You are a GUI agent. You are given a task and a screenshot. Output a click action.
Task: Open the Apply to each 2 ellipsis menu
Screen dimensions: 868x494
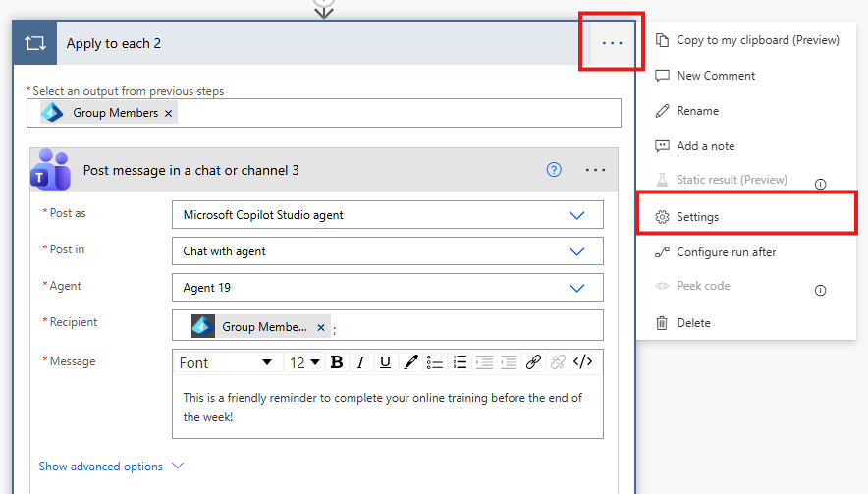(612, 43)
